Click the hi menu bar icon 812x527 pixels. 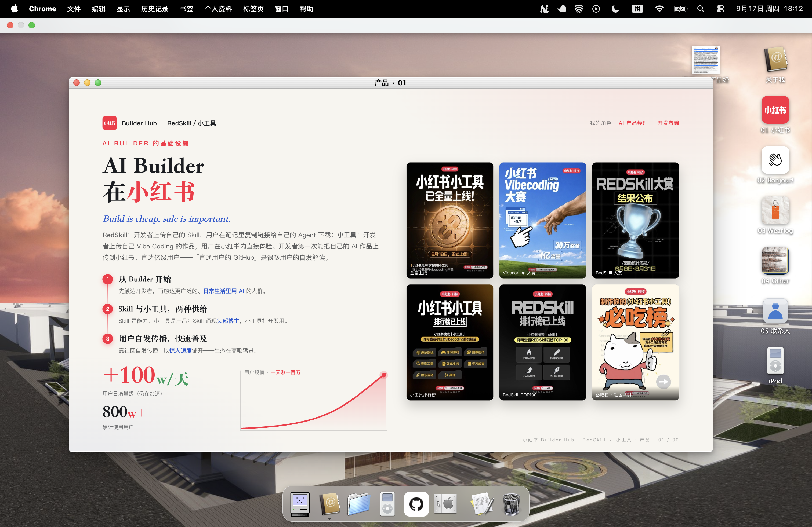pos(544,9)
